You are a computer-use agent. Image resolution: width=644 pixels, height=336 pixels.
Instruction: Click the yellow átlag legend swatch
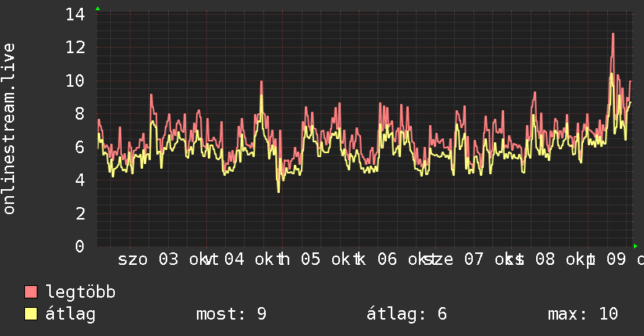coord(30,314)
